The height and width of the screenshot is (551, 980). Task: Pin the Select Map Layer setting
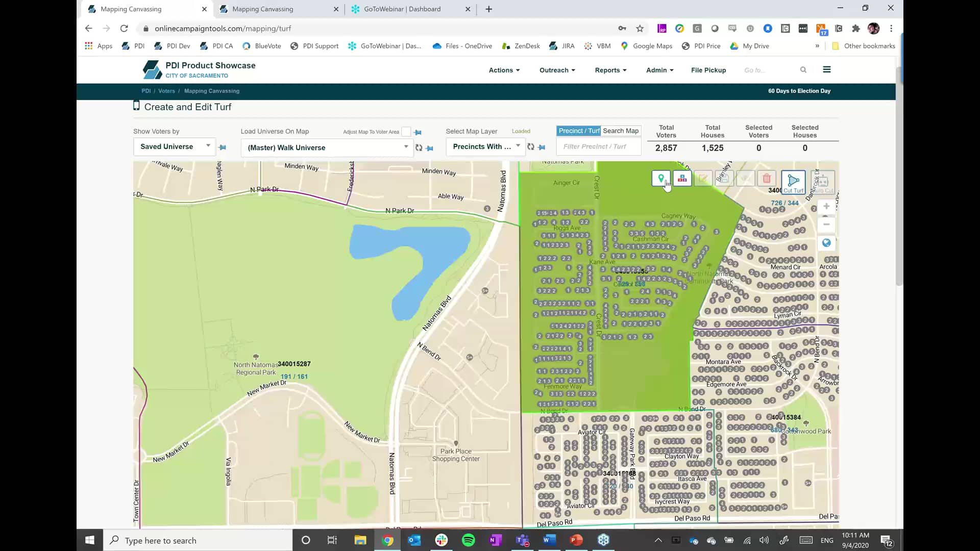[x=542, y=148]
